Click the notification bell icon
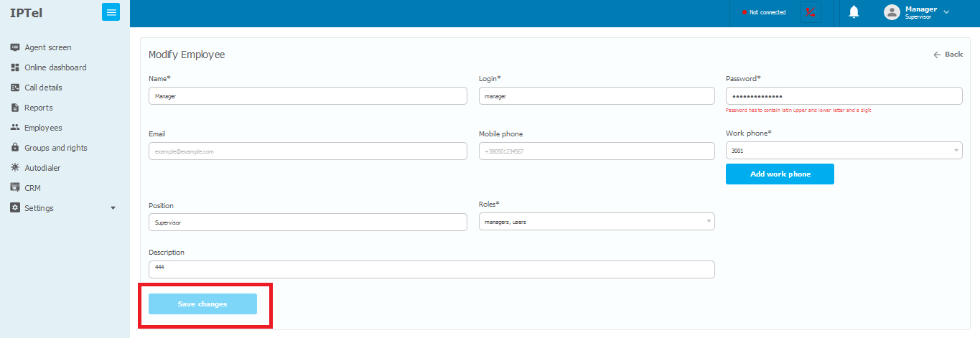This screenshot has width=980, height=338. point(854,12)
